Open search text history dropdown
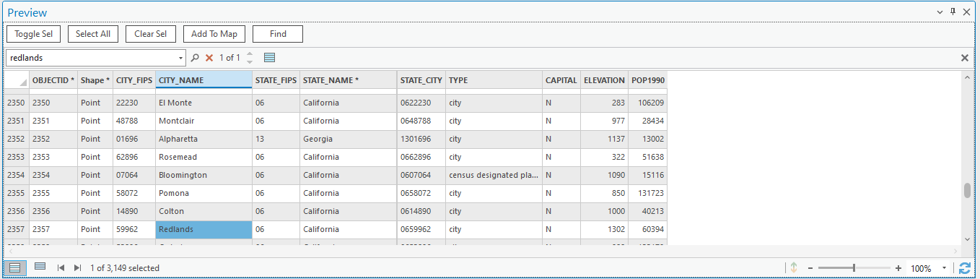Image resolution: width=980 pixels, height=279 pixels. tap(181, 57)
